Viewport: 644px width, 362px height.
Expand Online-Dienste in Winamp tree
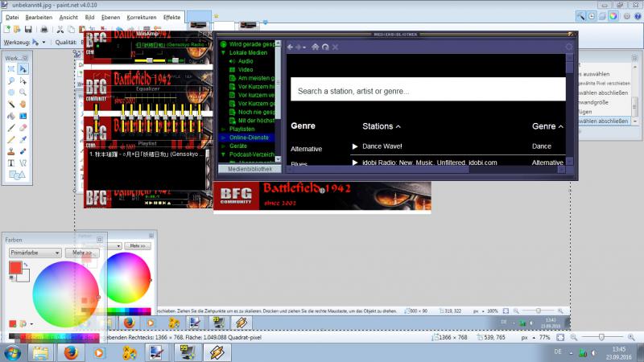pyautogui.click(x=224, y=138)
